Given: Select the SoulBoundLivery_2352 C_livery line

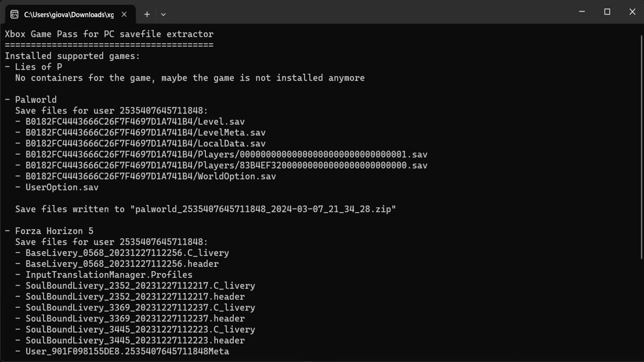Looking at the screenshot, I should (x=140, y=286).
